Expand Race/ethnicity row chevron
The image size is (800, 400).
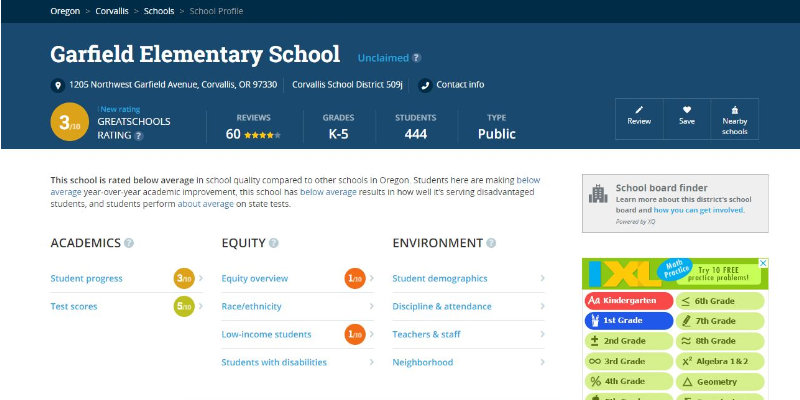pos(371,307)
